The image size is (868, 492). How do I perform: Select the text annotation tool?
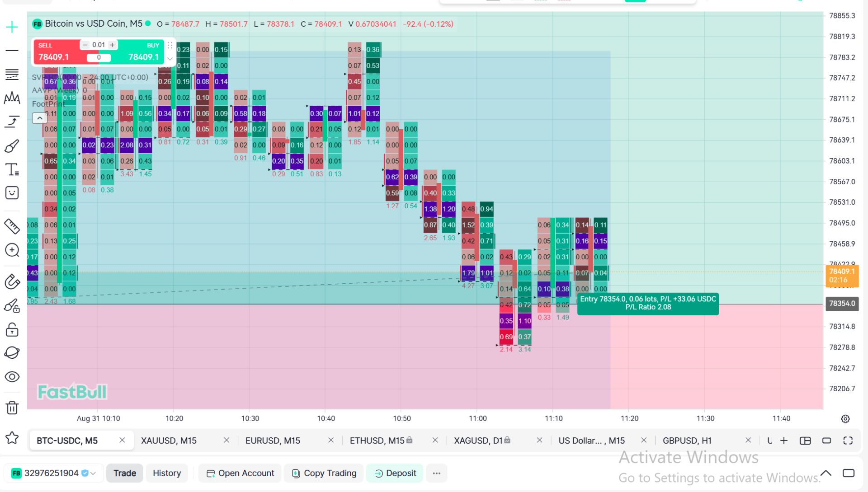(12, 169)
